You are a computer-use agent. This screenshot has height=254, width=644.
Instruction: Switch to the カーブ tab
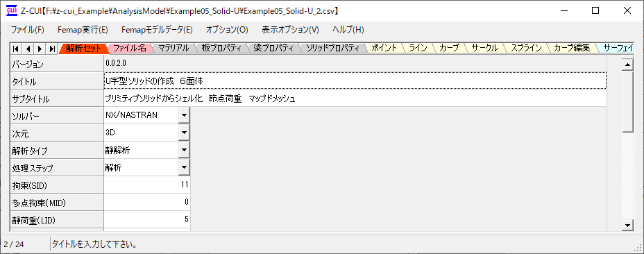pyautogui.click(x=449, y=48)
